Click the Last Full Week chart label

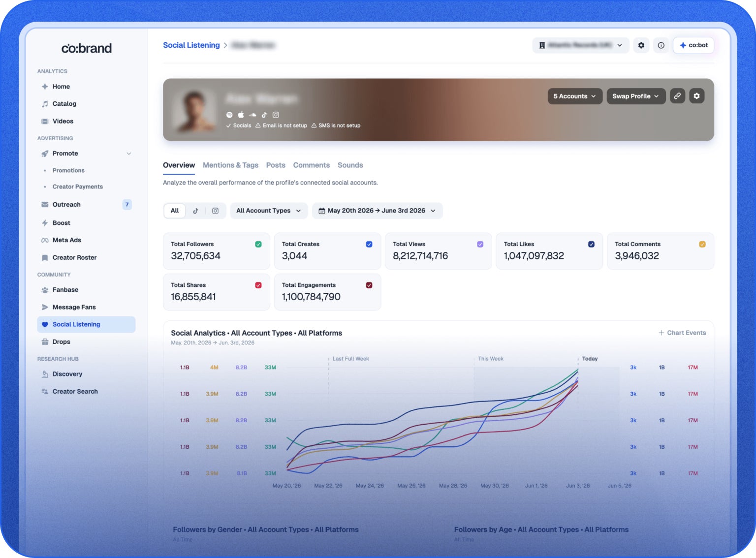[x=351, y=359]
